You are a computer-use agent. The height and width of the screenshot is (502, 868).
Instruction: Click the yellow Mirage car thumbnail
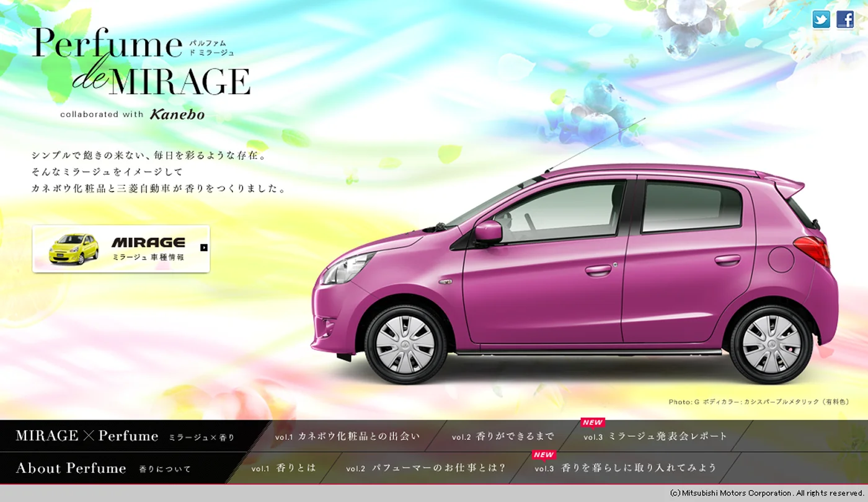click(x=74, y=249)
